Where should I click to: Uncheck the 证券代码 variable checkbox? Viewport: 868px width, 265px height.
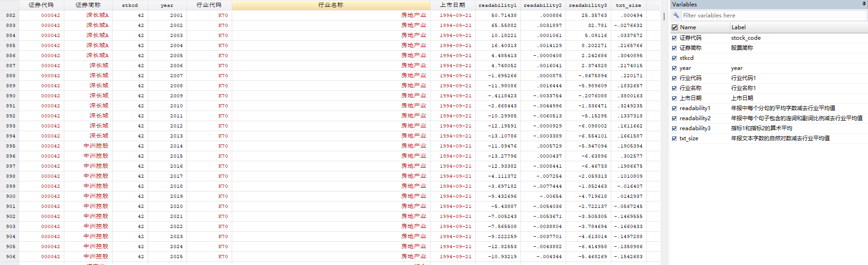tap(674, 38)
